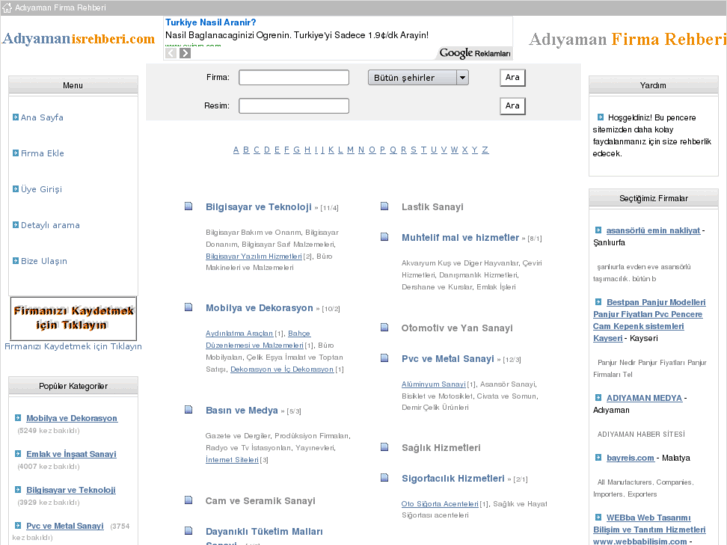The width and height of the screenshot is (727, 545).
Task: Click the document icon beside Muhtelif mal ve hizmetler
Action: (384, 237)
